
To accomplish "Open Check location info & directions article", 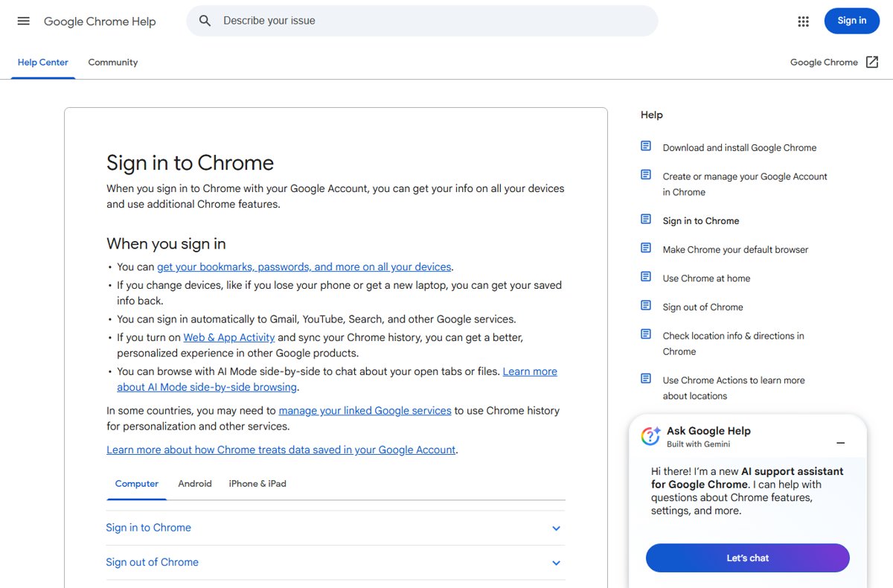I will (734, 343).
